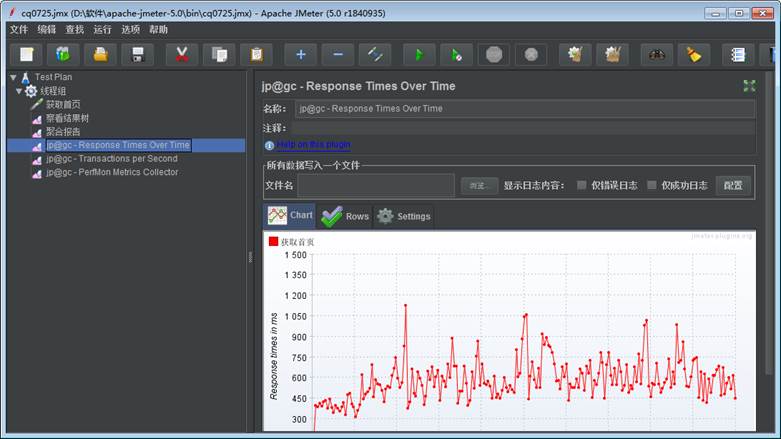This screenshot has width=781, height=439.
Task: Start the test with the green play icon
Action: tap(419, 54)
